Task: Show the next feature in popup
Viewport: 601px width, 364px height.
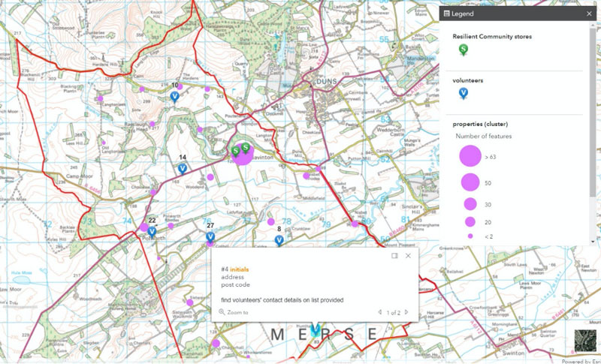Action: pos(406,312)
